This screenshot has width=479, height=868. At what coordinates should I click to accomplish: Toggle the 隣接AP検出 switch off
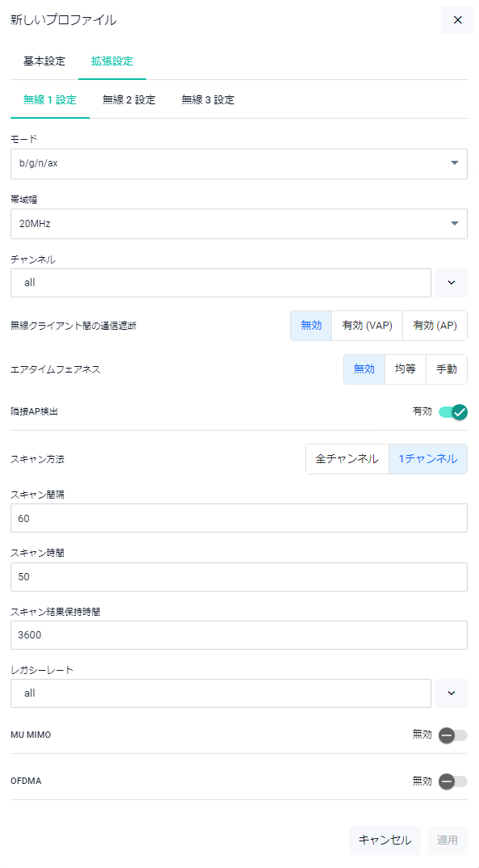point(453,412)
